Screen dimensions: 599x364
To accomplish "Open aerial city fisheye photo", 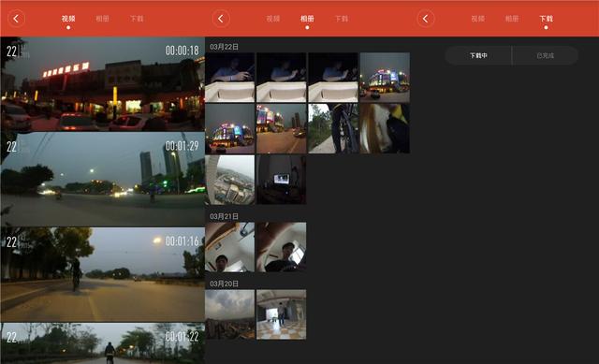I will point(230,180).
